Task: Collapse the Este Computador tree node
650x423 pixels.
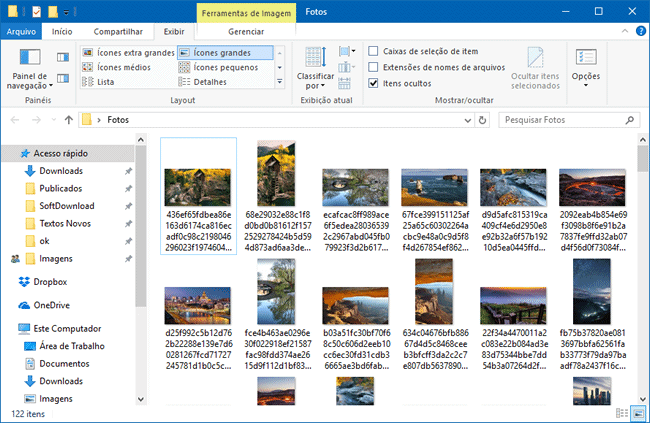Action: 10,328
